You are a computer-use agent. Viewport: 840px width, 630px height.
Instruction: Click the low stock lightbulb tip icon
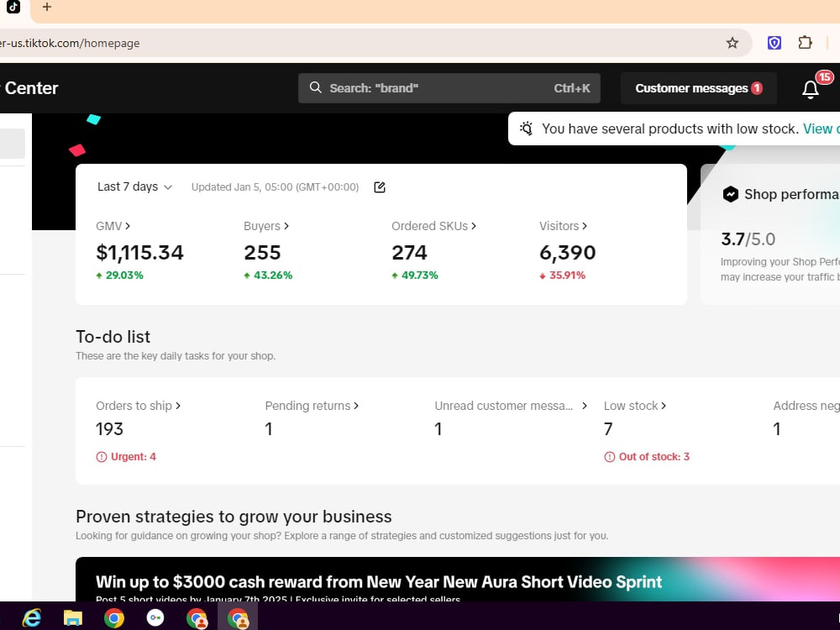tap(527, 129)
